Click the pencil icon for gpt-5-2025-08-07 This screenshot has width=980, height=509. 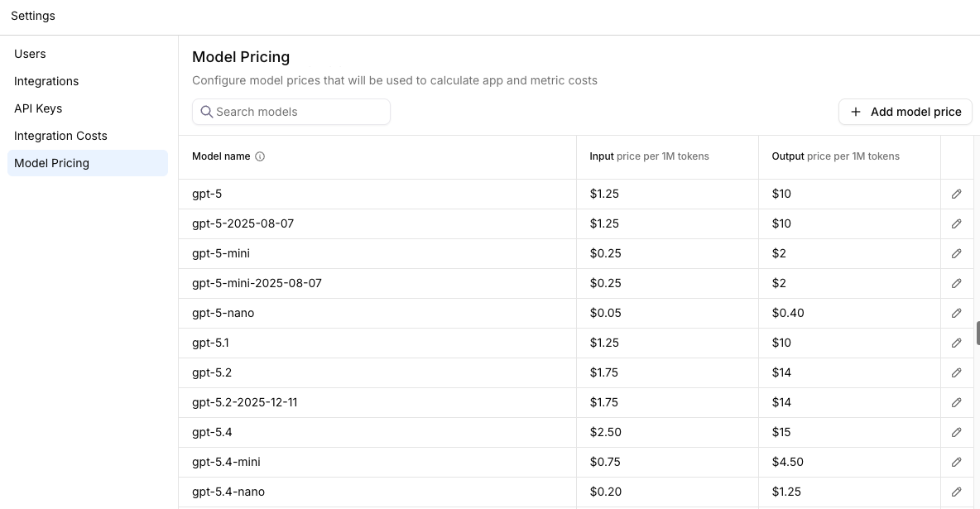tap(956, 223)
